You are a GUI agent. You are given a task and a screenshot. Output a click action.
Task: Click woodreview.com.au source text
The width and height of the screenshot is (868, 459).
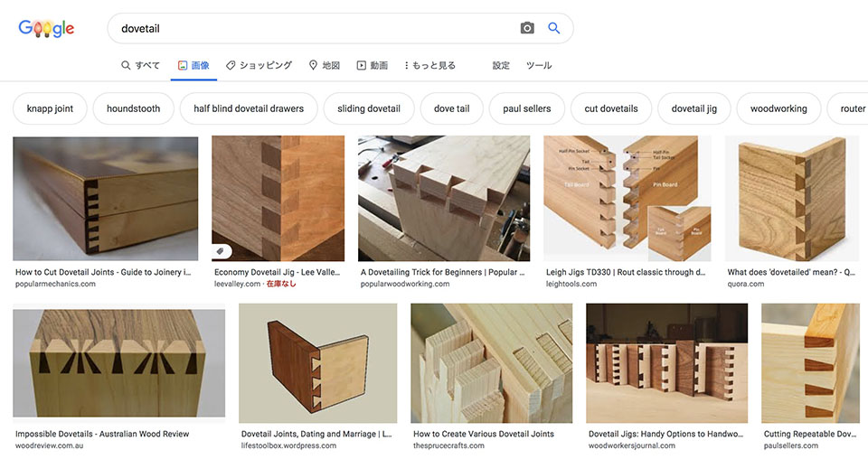click(49, 445)
